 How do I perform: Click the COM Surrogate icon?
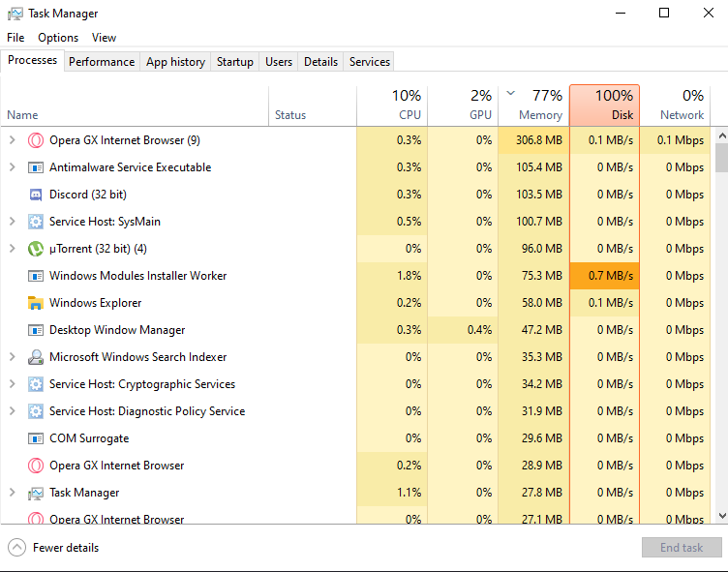click(36, 438)
